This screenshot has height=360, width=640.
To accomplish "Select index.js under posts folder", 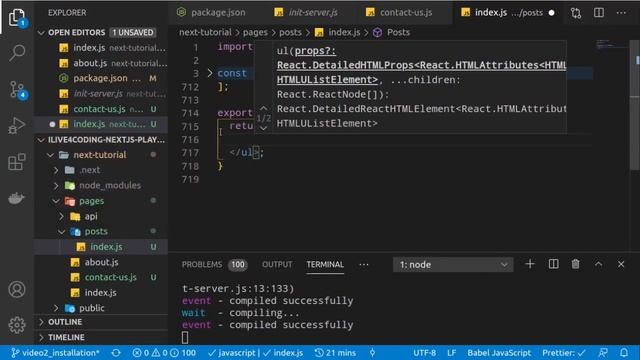I will [x=101, y=247].
